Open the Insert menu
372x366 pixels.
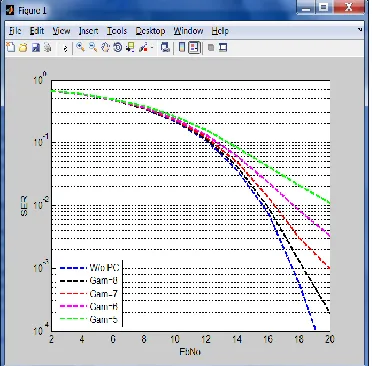coord(88,31)
